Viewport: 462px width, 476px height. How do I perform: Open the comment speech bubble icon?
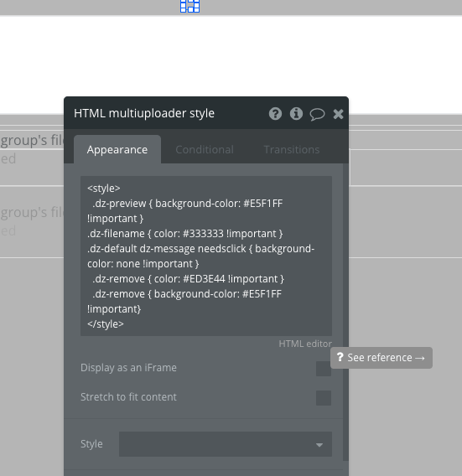[x=317, y=115]
